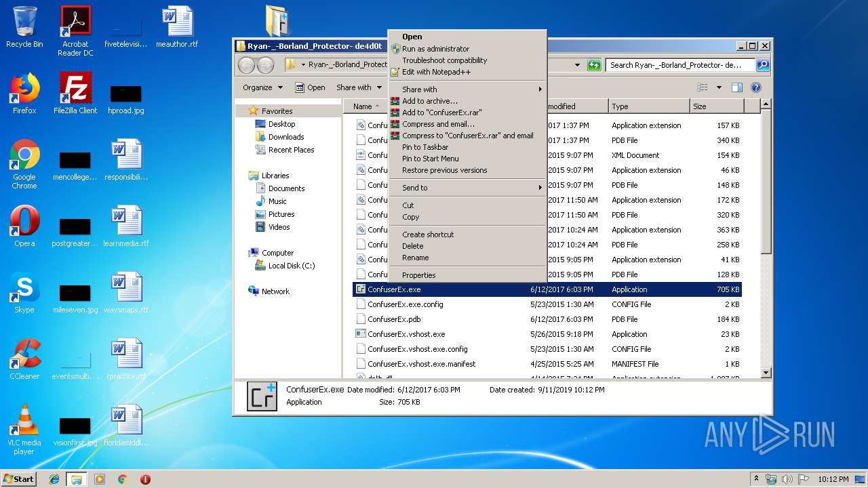This screenshot has height=488, width=868.
Task: Select the learnmedia.rtf desktop file
Action: pos(126,226)
